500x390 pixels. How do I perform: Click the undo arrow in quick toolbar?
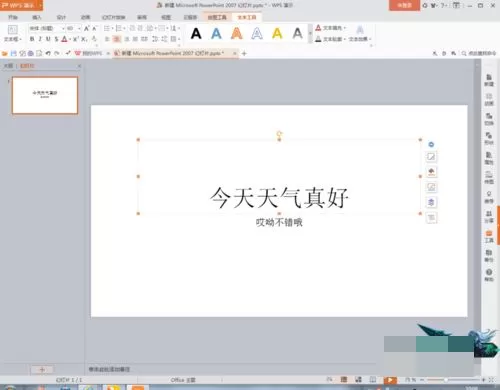pos(48,53)
